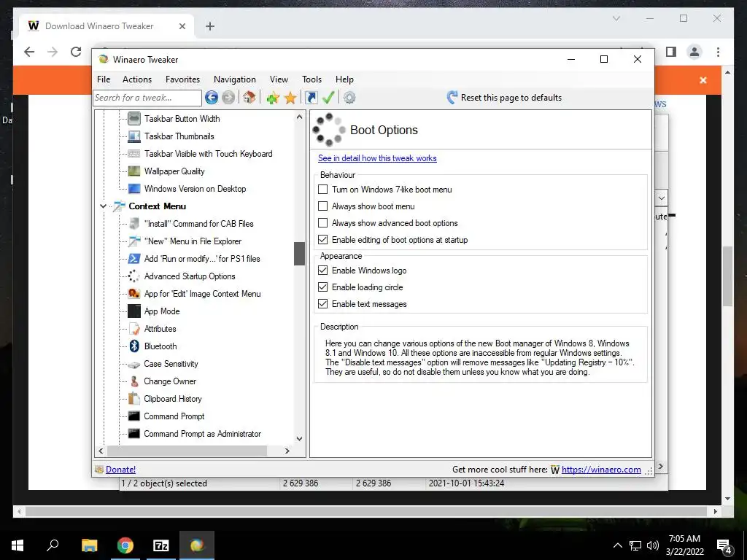The image size is (747, 560).
Task: Open the View menu
Action: coord(279,79)
